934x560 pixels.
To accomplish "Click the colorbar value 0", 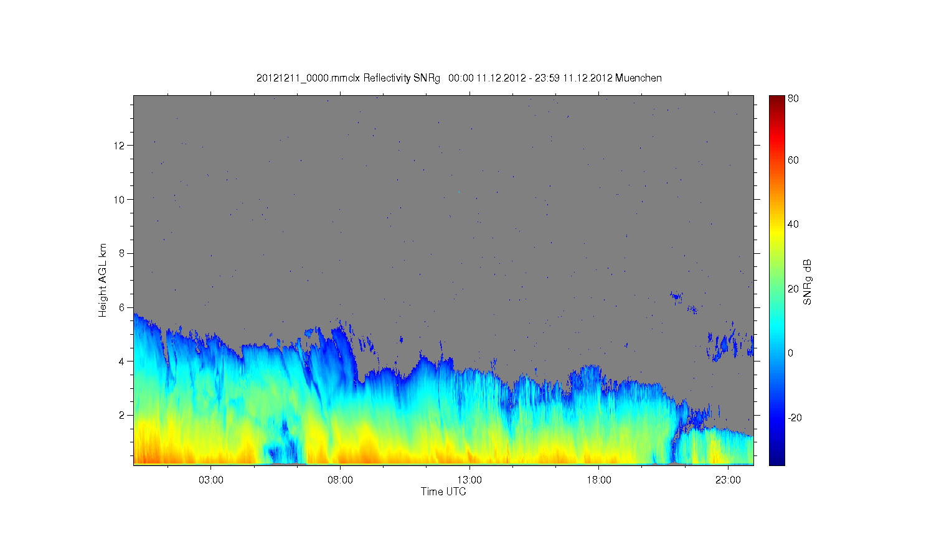I will 791,353.
